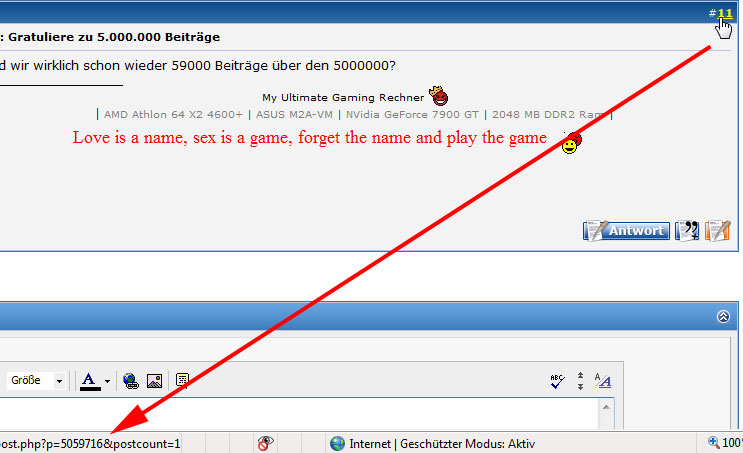Collapse the quick reply panel chevron

(723, 316)
